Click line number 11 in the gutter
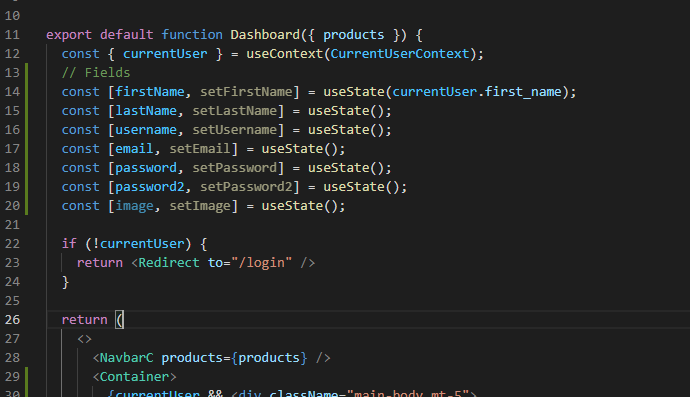The image size is (690, 397). tap(12, 35)
